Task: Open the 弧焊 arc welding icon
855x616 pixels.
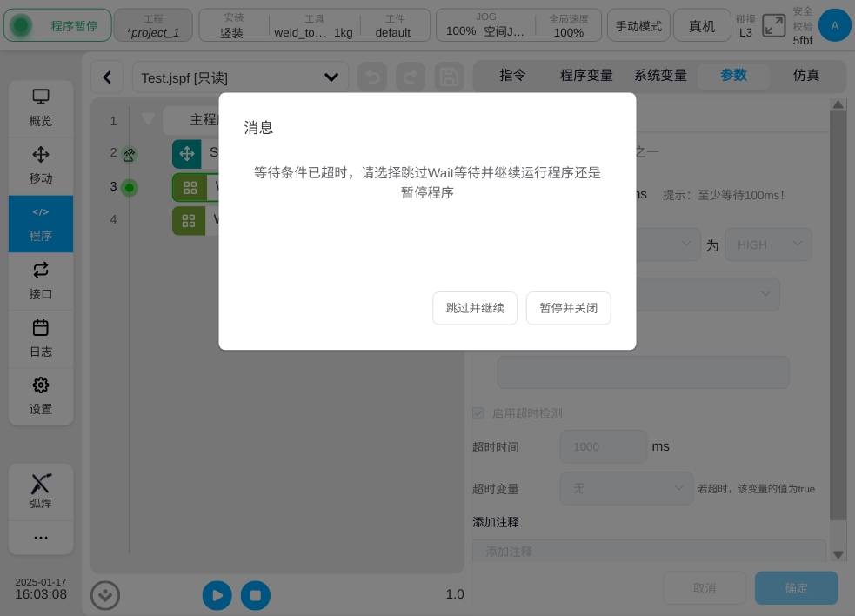Action: point(41,491)
